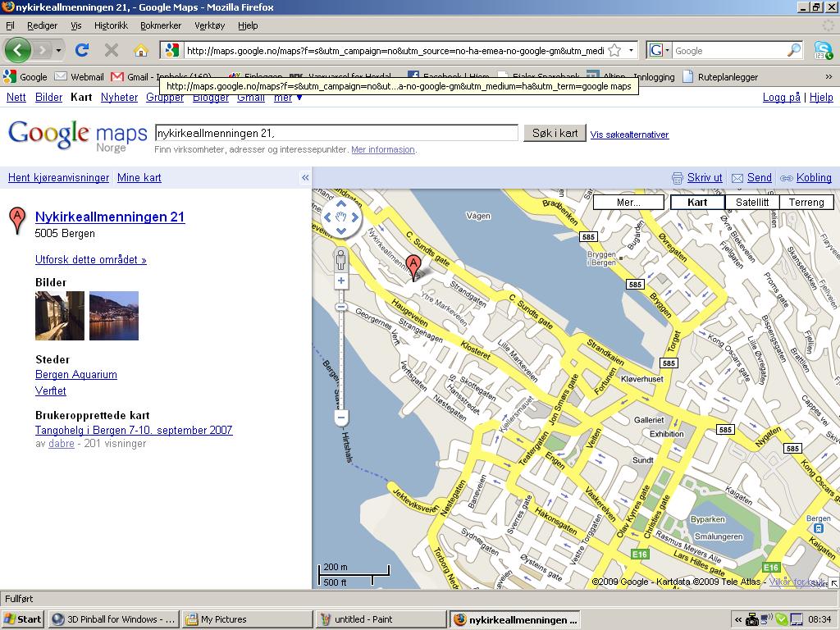This screenshot has height=630, width=840.
Task: Switch map to Satellitt view
Action: pos(752,202)
